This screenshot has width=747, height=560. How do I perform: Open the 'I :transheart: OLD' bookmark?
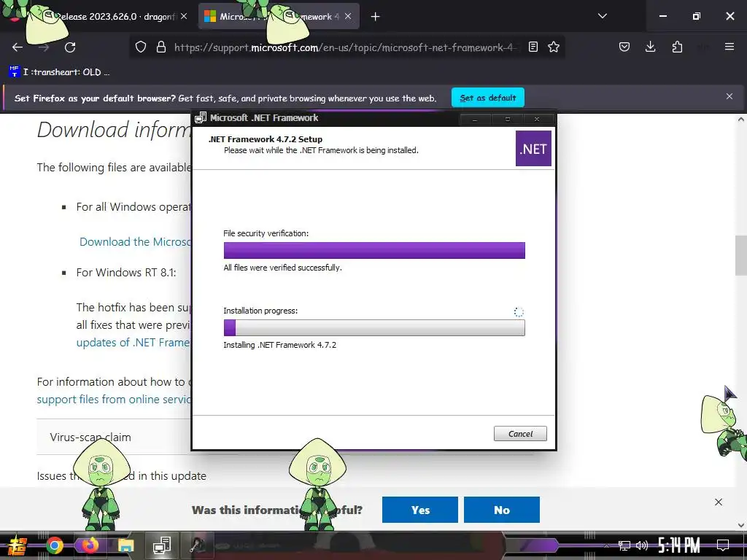(60, 72)
